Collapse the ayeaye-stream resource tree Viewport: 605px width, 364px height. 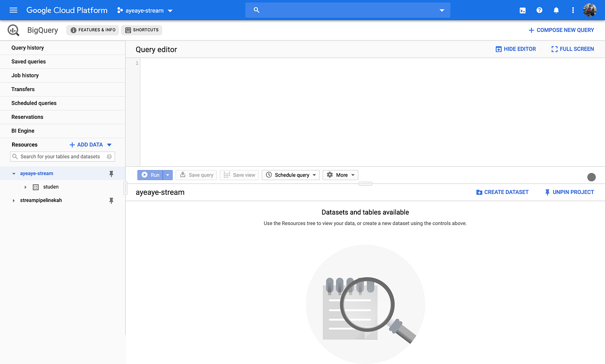(13, 173)
